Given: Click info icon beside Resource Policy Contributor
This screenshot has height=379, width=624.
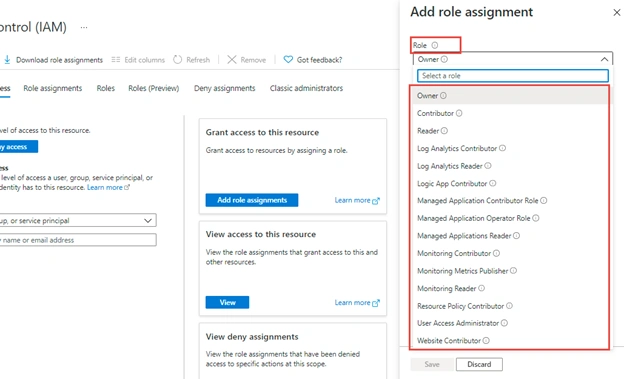Looking at the screenshot, I should pos(509,306).
